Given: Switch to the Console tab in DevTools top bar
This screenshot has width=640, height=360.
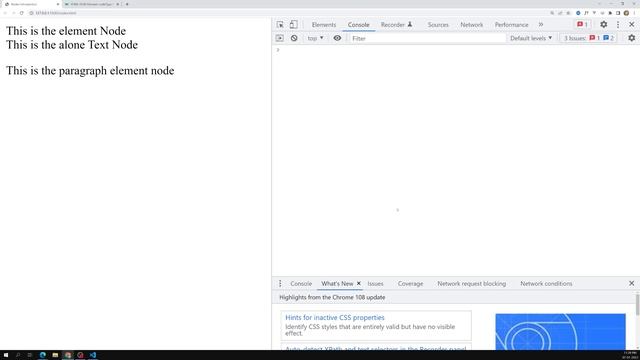Looking at the screenshot, I should click(x=358, y=24).
